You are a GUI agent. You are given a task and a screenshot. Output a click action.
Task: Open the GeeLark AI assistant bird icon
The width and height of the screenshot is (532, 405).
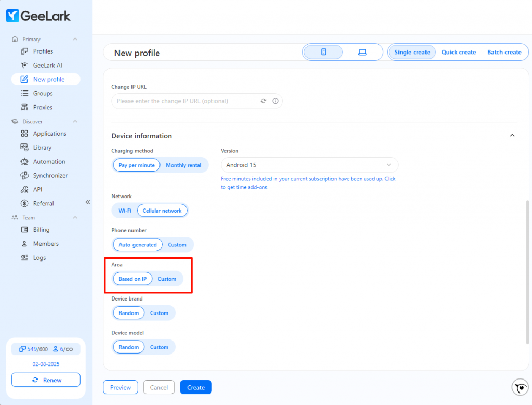[520, 387]
